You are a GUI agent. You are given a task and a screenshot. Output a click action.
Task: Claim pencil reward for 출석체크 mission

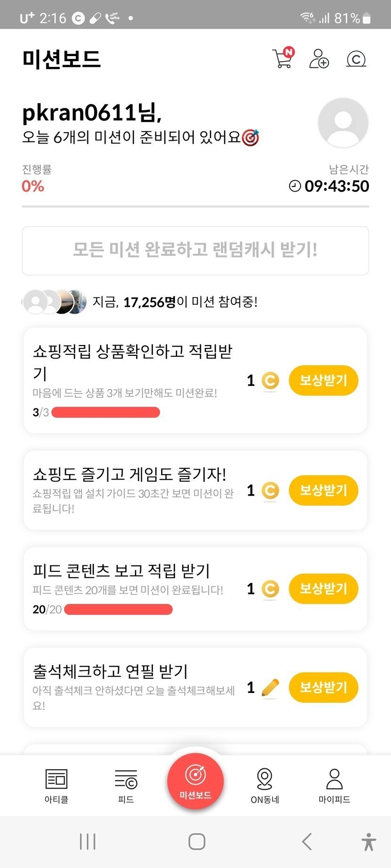pyautogui.click(x=323, y=687)
